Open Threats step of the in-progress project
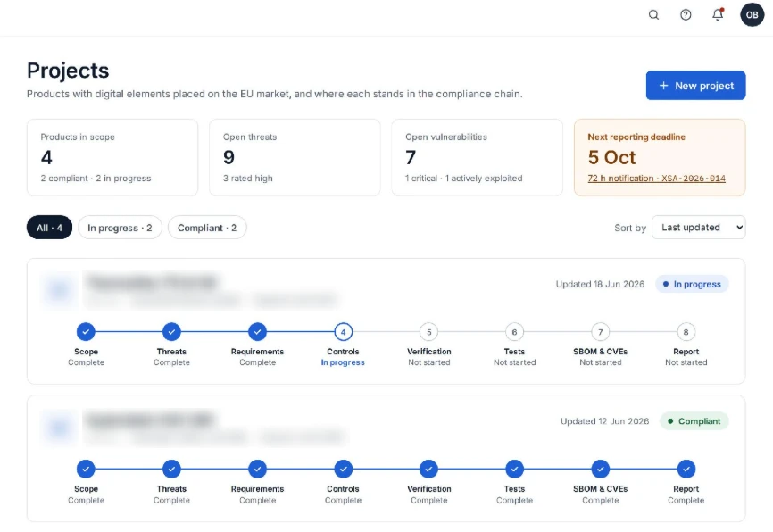This screenshot has height=532, width=773. (x=171, y=332)
